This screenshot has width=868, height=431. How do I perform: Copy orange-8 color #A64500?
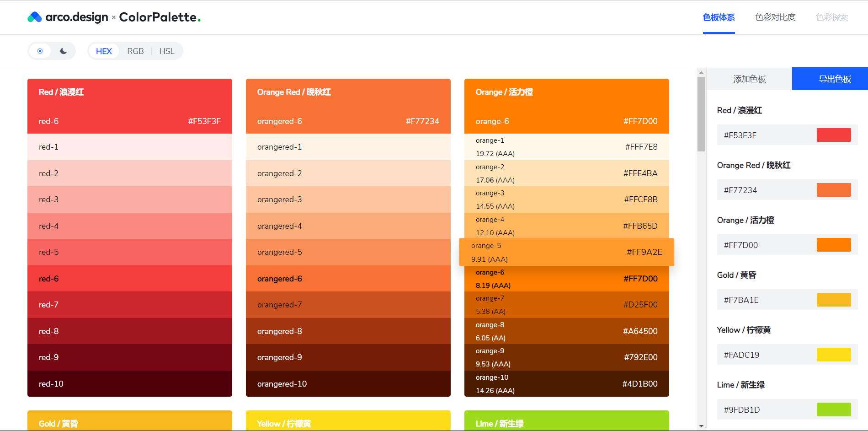pos(567,331)
